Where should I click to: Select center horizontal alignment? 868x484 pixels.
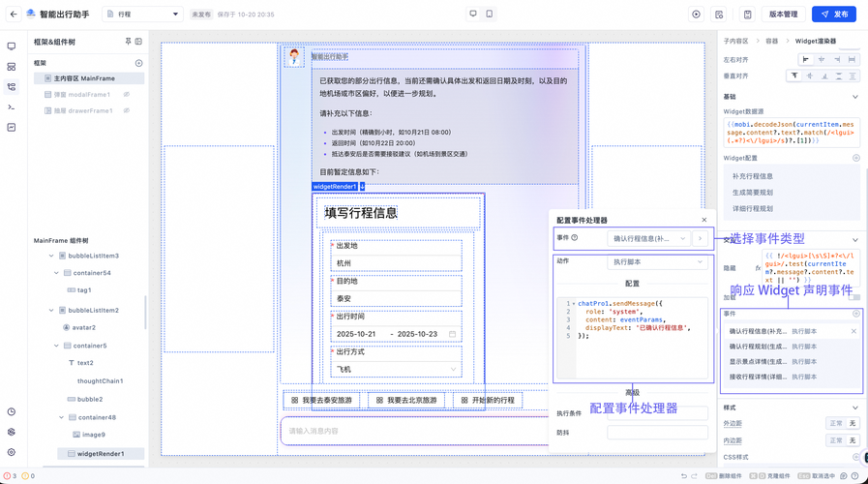(x=822, y=59)
